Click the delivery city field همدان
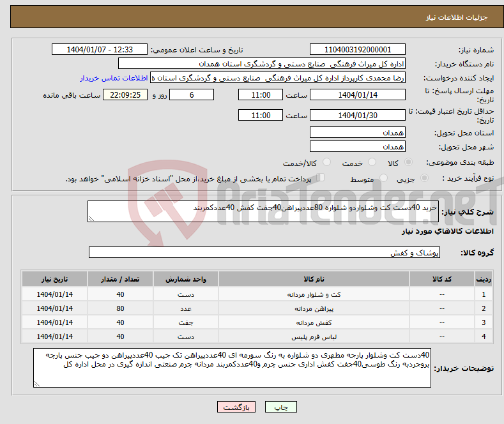Image resolution: width=504 pixels, height=424 pixels. click(x=358, y=146)
